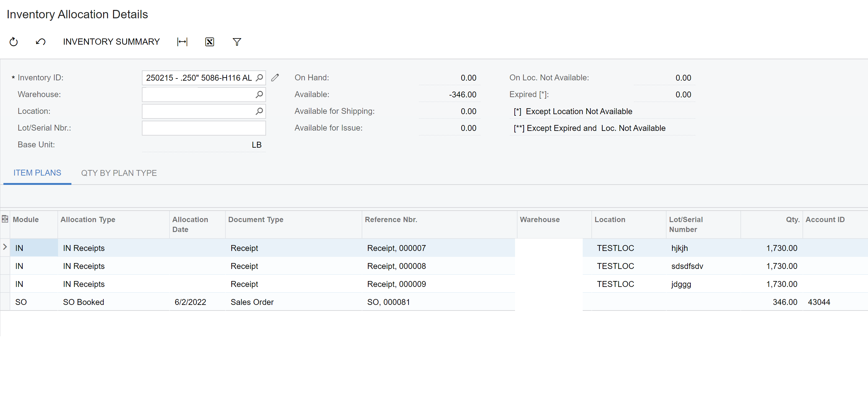Open INVENTORY SUMMARY
Viewport: 868px width, 402px height.
[x=111, y=42]
